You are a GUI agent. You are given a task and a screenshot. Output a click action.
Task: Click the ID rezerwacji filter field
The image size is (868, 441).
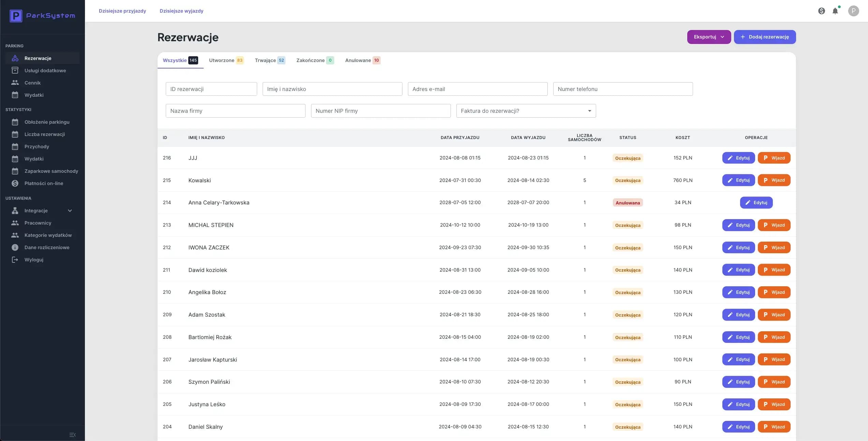[x=211, y=89]
